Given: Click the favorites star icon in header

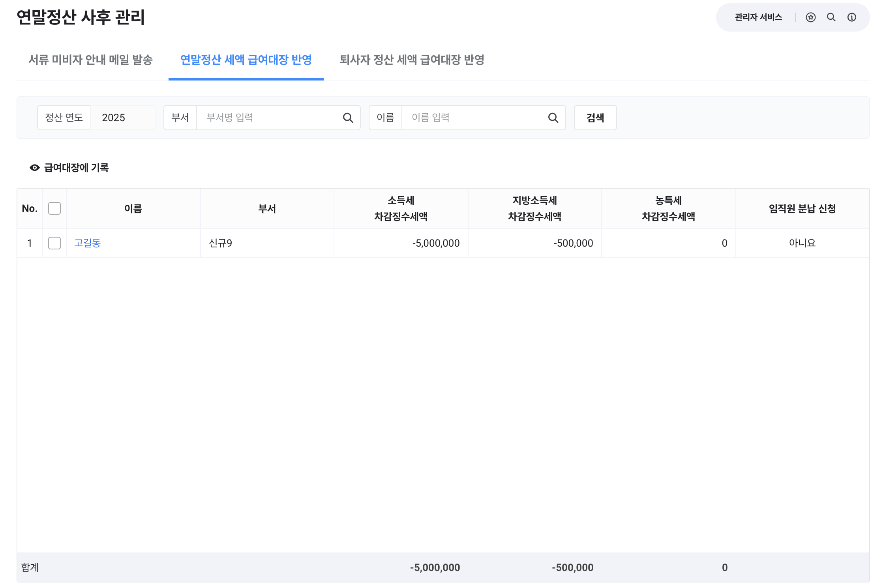Looking at the screenshot, I should pos(810,17).
